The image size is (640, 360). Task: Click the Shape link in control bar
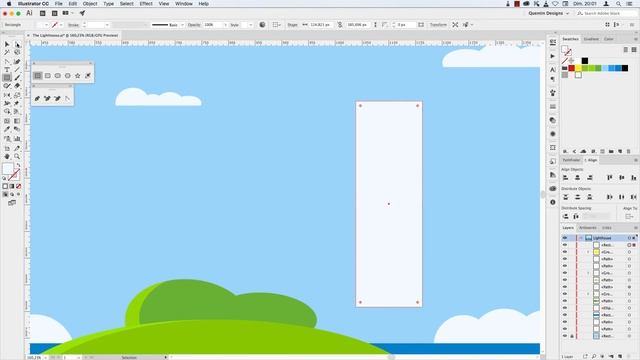292,25
